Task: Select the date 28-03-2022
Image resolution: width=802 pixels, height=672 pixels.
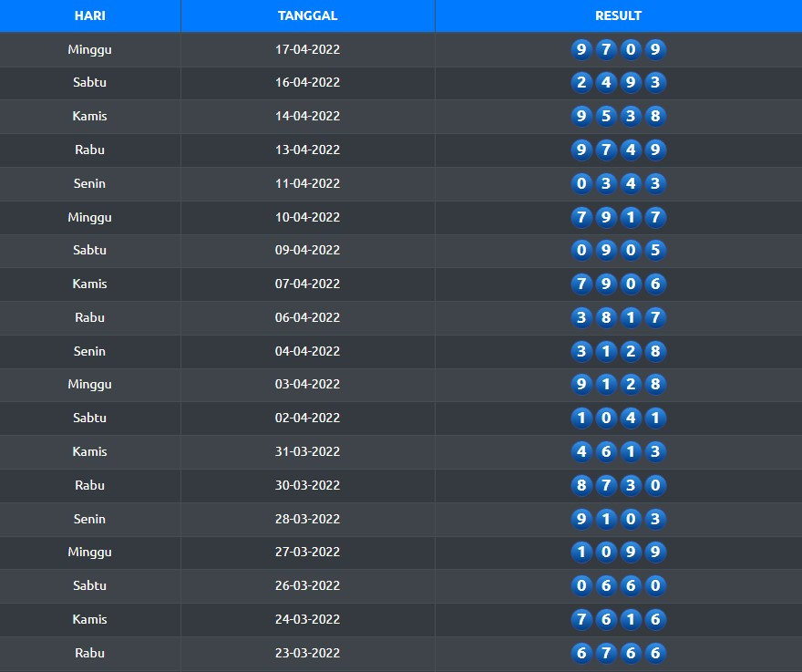Action: [x=307, y=520]
